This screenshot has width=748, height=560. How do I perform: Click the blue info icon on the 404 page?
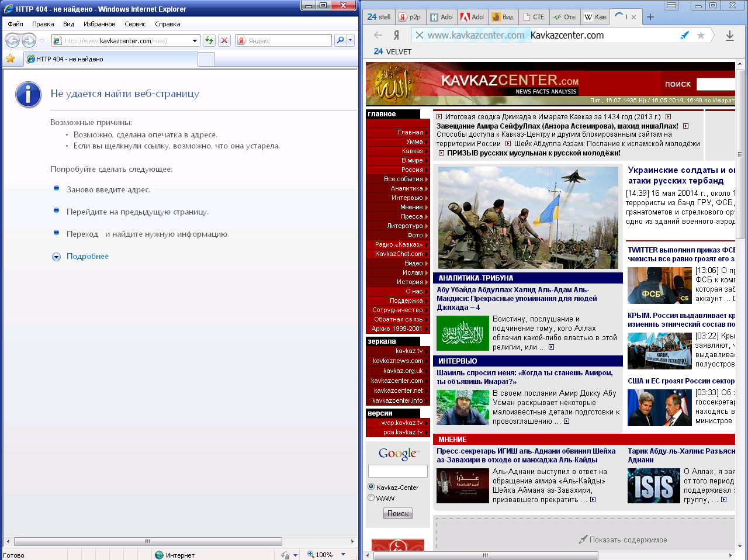point(28,95)
